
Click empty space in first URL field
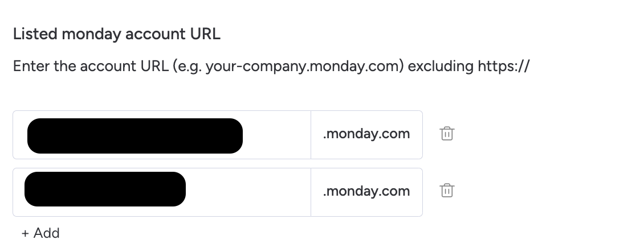276,135
